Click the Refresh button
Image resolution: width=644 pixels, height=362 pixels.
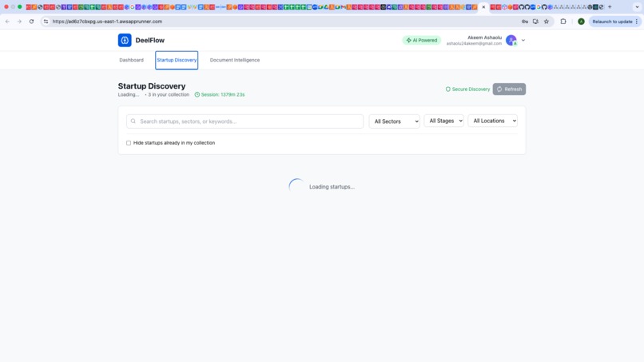(x=509, y=90)
